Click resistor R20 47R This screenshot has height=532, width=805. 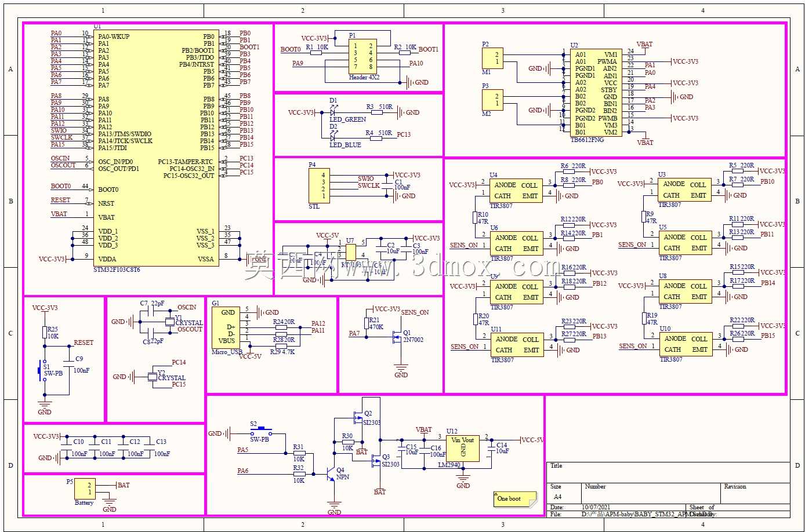point(476,319)
